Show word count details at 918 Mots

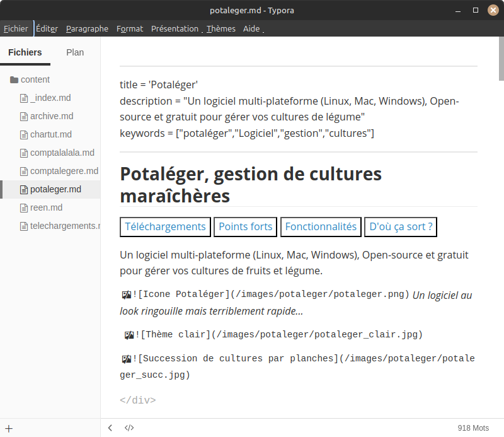473,428
